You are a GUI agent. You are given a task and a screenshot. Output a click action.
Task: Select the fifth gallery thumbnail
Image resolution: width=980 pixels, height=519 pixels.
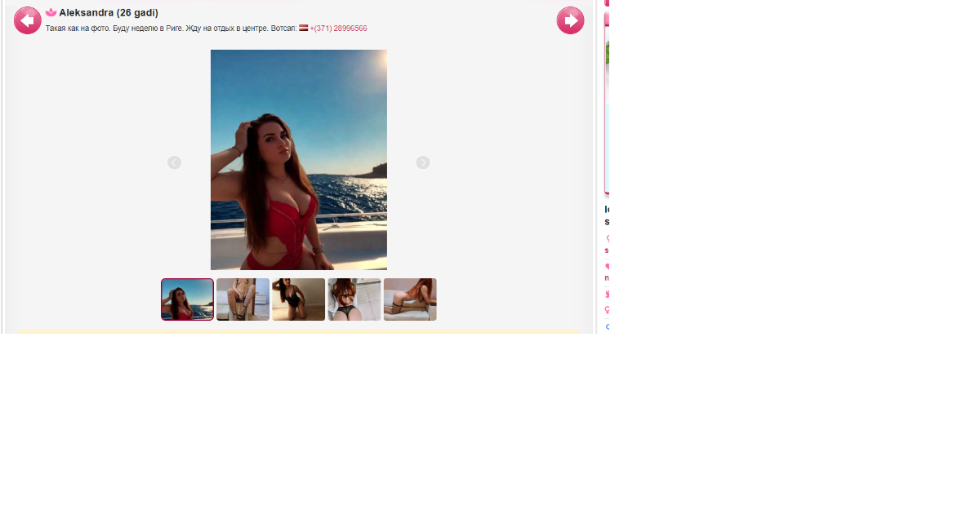[410, 299]
